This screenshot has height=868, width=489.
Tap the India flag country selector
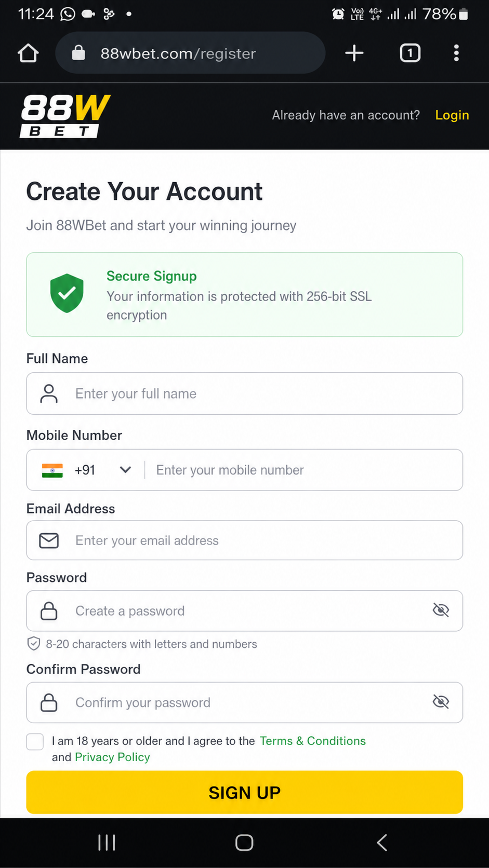click(x=52, y=470)
